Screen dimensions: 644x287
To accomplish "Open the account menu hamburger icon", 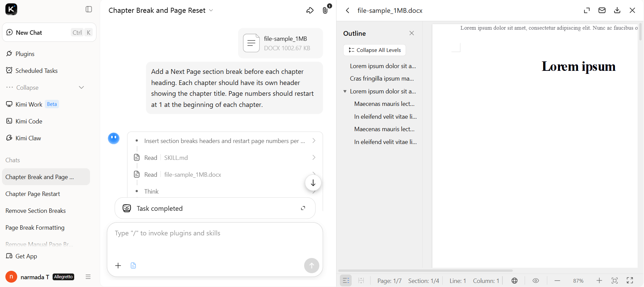I will (88, 277).
